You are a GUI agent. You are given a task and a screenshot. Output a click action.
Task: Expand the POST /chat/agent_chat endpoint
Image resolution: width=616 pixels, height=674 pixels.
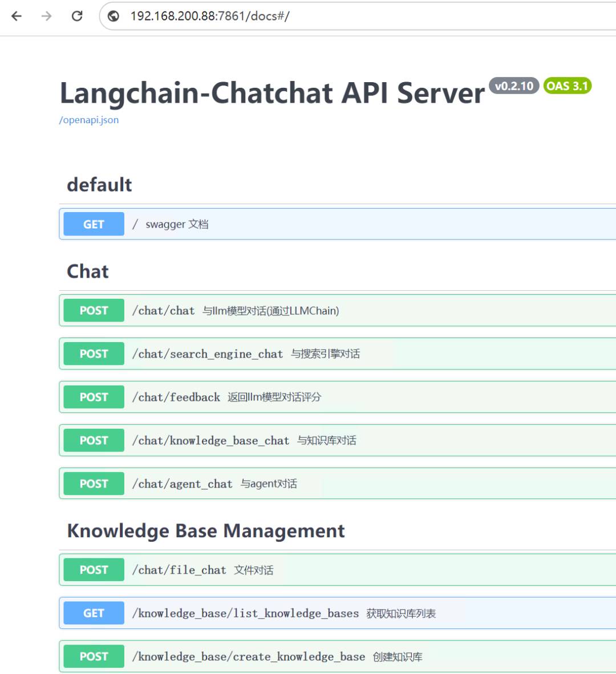tap(338, 484)
